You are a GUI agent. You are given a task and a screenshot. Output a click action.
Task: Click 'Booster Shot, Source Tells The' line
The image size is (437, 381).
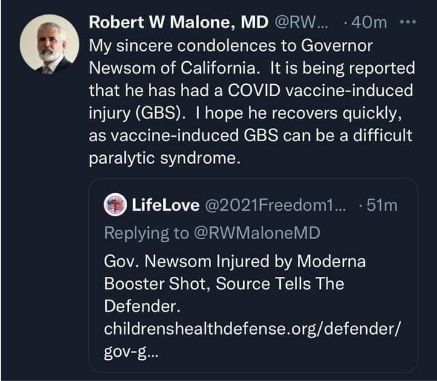pos(224,284)
